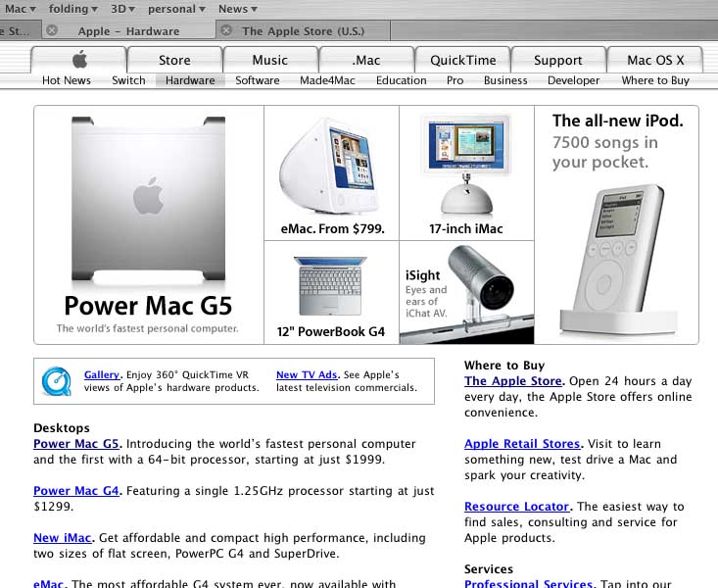Open the Store navigation tab

(174, 60)
